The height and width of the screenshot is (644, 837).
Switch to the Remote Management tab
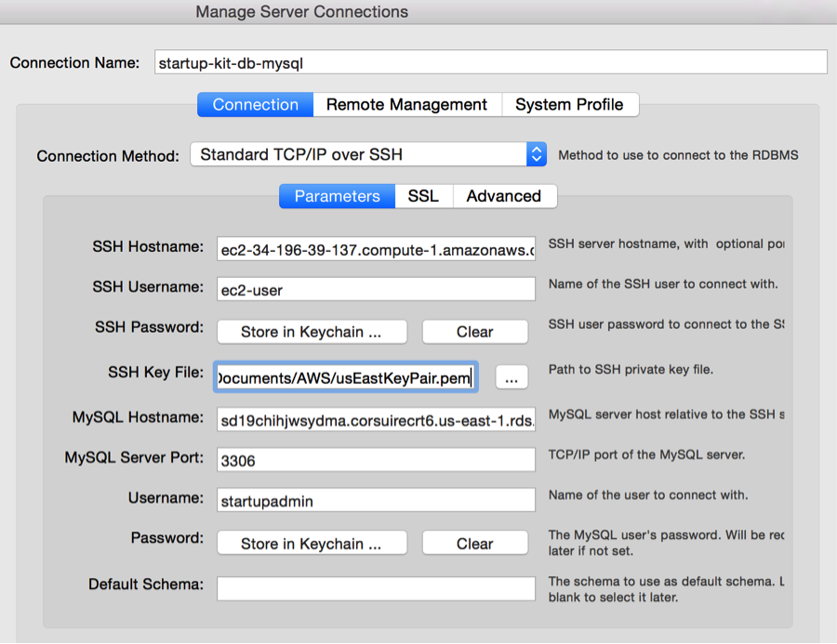point(406,104)
